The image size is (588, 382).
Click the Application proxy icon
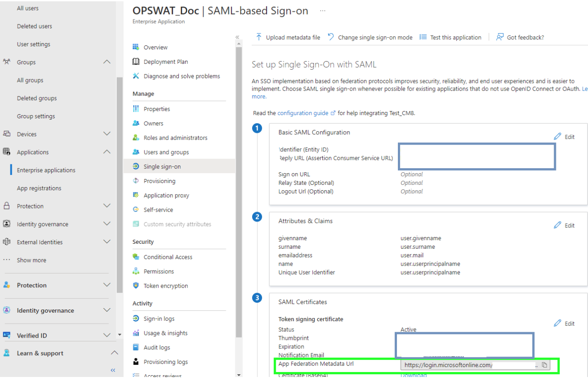(x=136, y=195)
